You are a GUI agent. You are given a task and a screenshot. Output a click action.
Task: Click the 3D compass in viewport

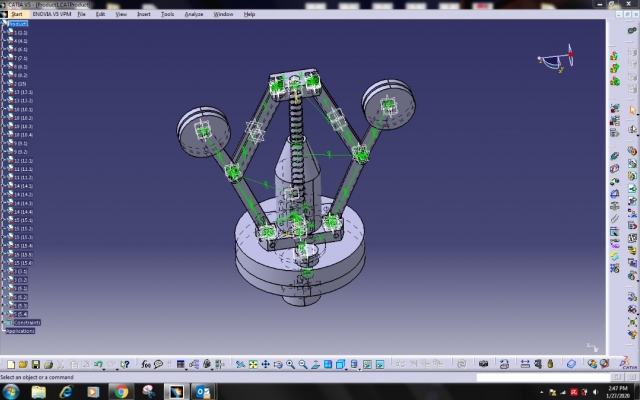point(557,59)
